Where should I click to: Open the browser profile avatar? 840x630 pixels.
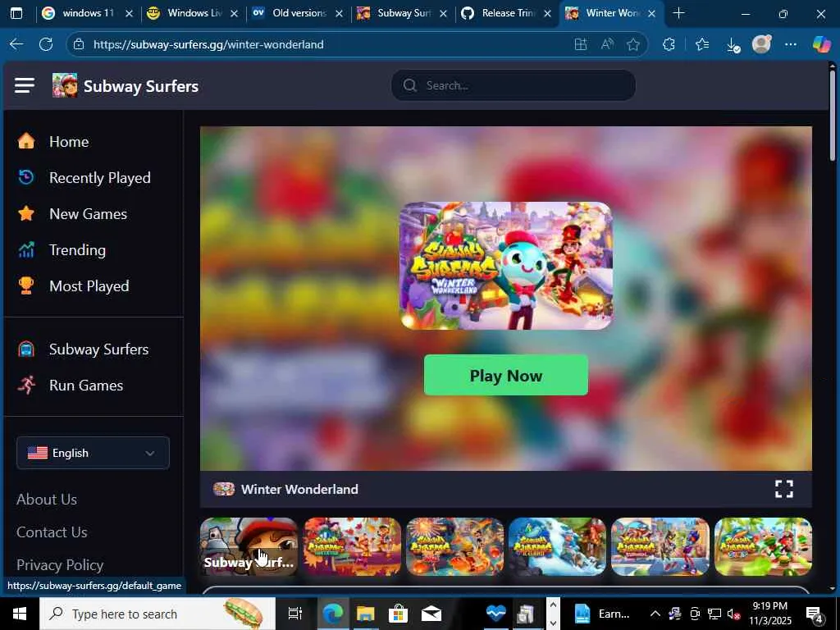tap(761, 44)
